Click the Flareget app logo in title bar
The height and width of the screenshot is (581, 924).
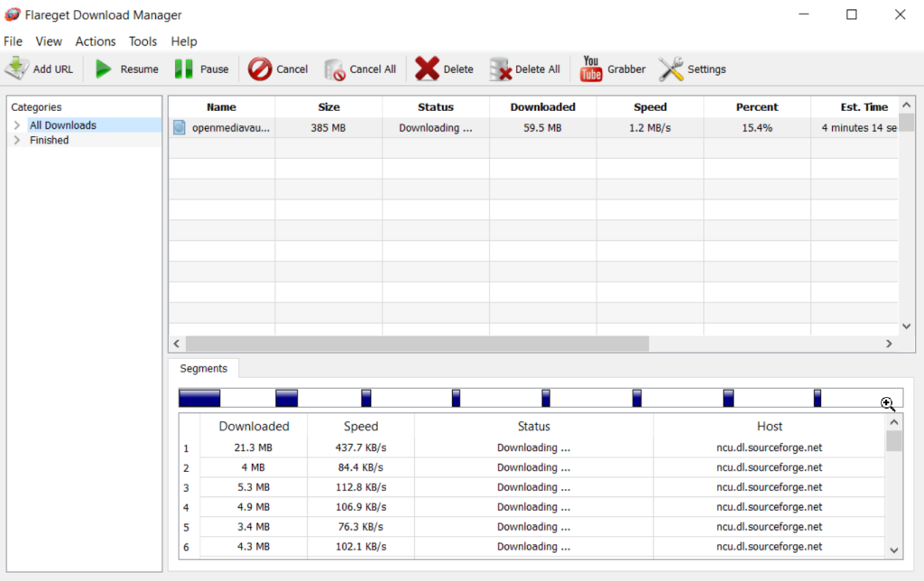(x=12, y=14)
